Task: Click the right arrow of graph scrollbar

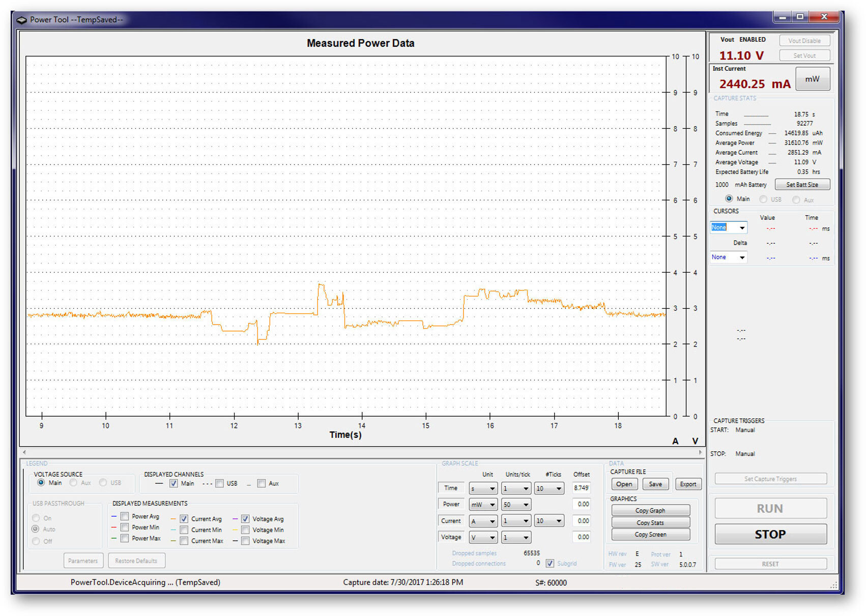Action: click(700, 452)
